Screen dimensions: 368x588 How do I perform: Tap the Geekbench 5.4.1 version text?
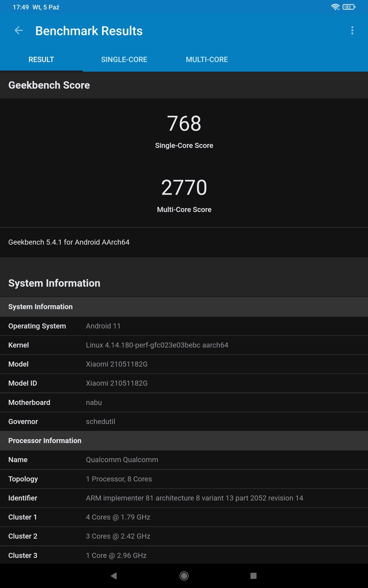point(69,242)
